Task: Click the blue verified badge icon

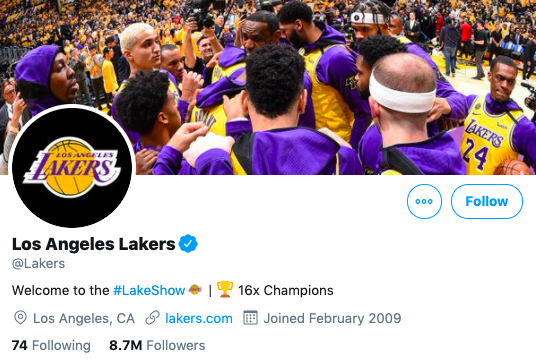Action: click(x=188, y=244)
